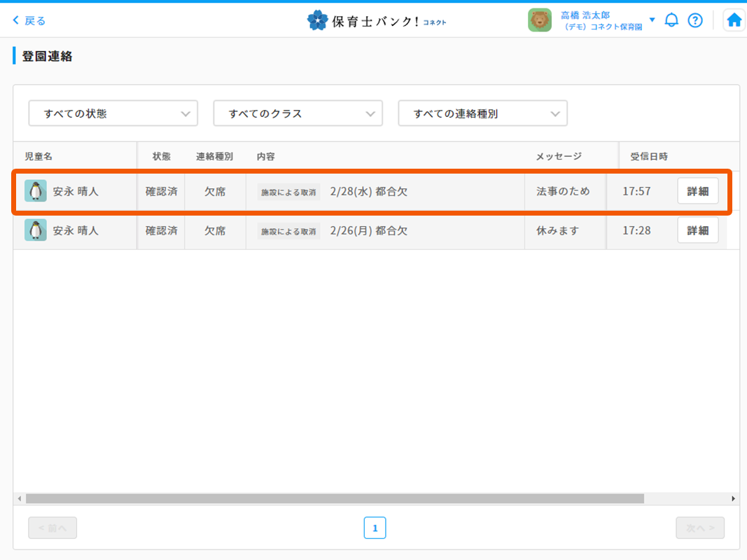Click the lion user avatar
747x560 pixels.
(539, 20)
